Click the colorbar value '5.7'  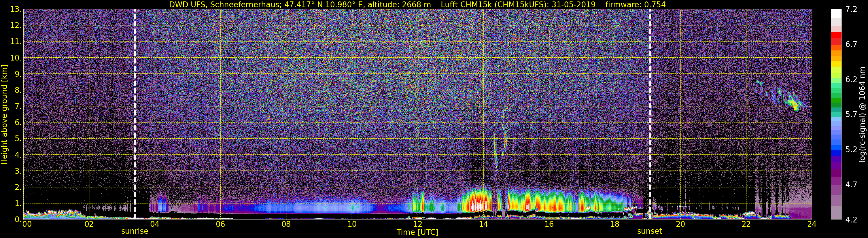coord(851,115)
